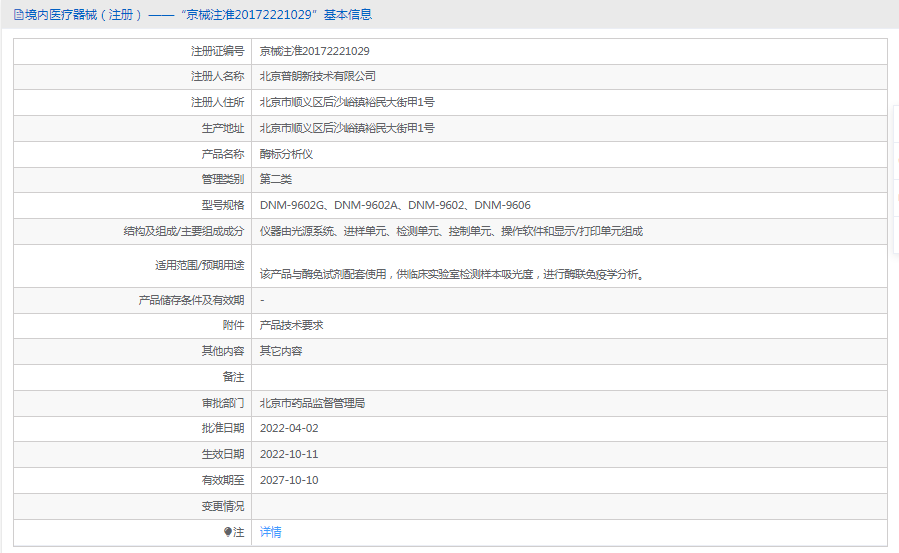Click the 生效日期 label cell
The image size is (899, 553).
[x=132, y=454]
